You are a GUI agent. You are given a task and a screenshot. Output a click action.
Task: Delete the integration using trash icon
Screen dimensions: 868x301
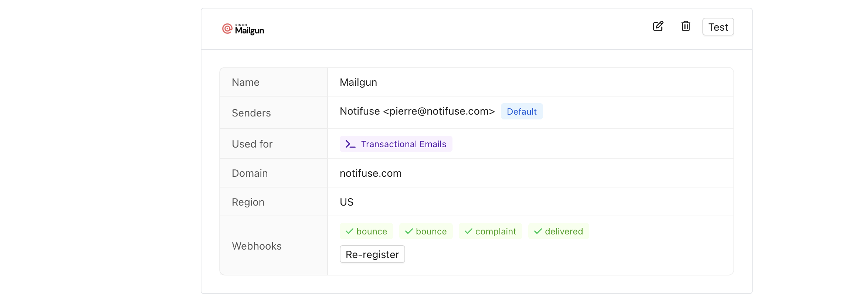(686, 26)
